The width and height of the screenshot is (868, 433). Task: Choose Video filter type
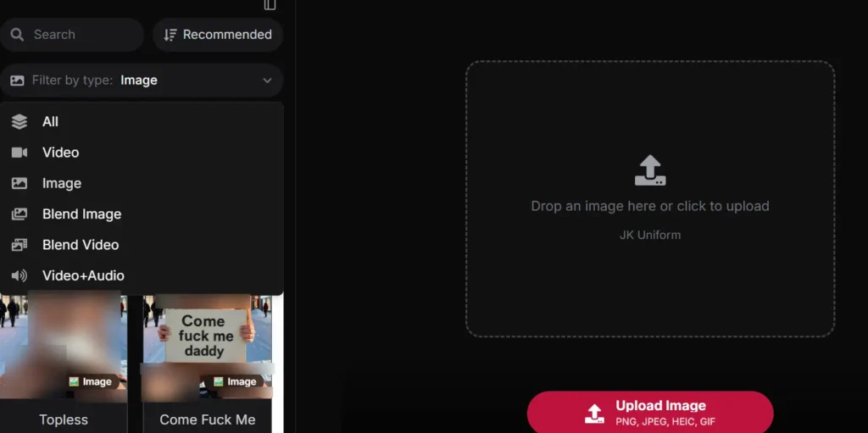[x=142, y=153]
